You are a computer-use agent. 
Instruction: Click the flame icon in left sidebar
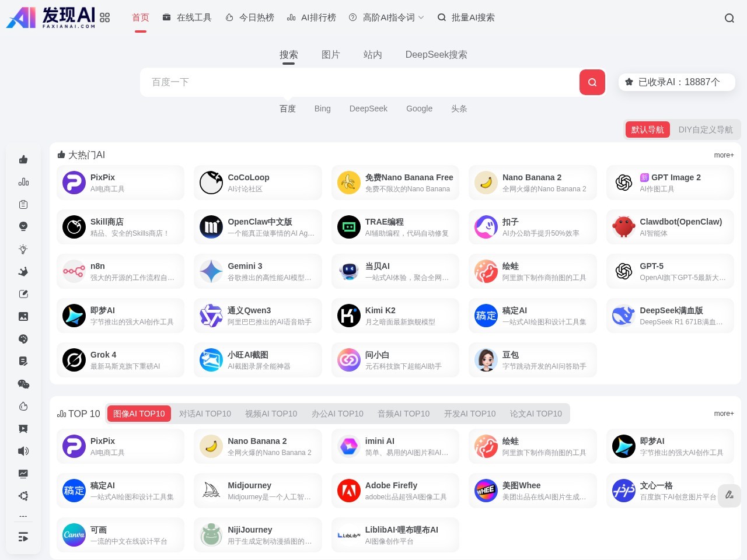(x=23, y=406)
